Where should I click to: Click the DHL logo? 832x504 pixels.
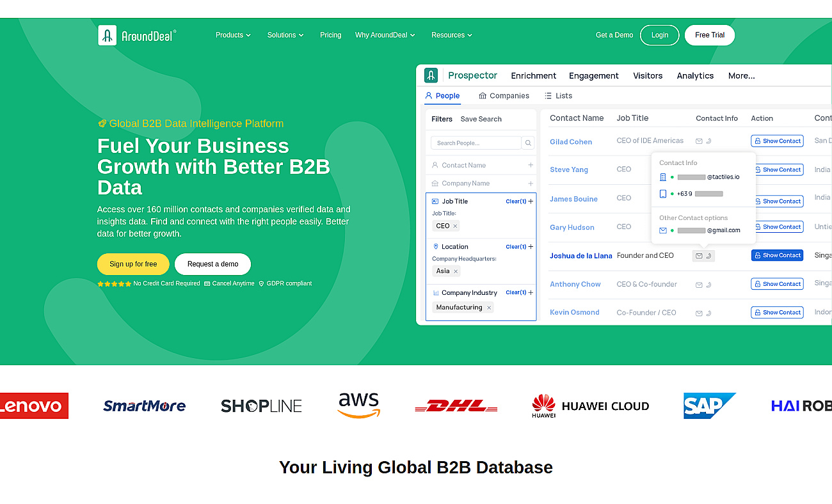point(456,406)
